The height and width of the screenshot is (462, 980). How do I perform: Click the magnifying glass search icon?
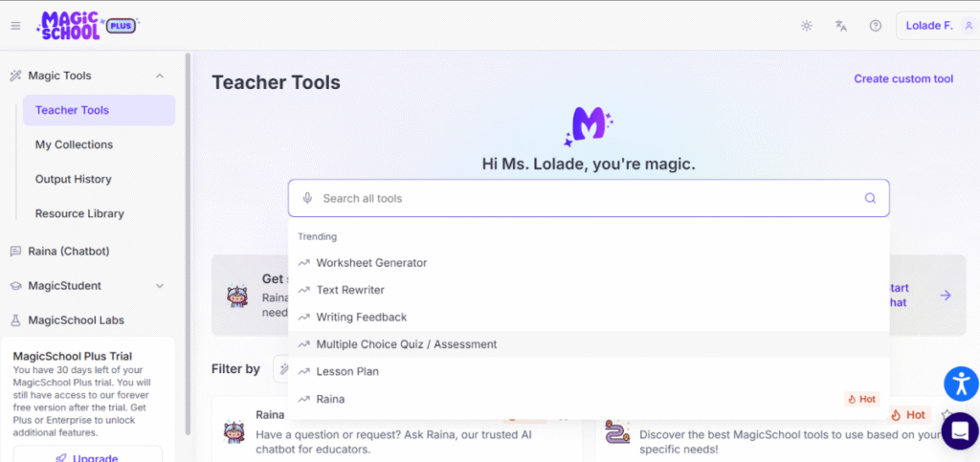click(x=870, y=199)
